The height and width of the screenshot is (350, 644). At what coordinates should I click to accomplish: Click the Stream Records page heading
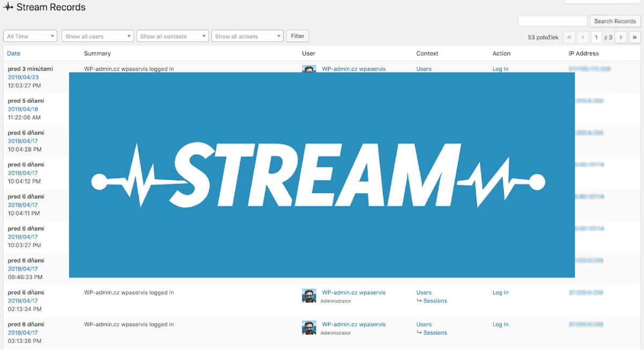point(51,8)
